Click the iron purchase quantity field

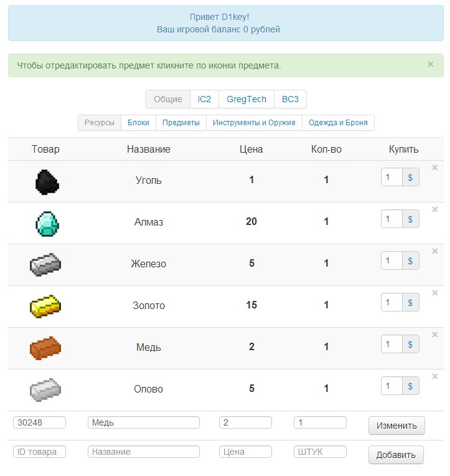(x=391, y=261)
